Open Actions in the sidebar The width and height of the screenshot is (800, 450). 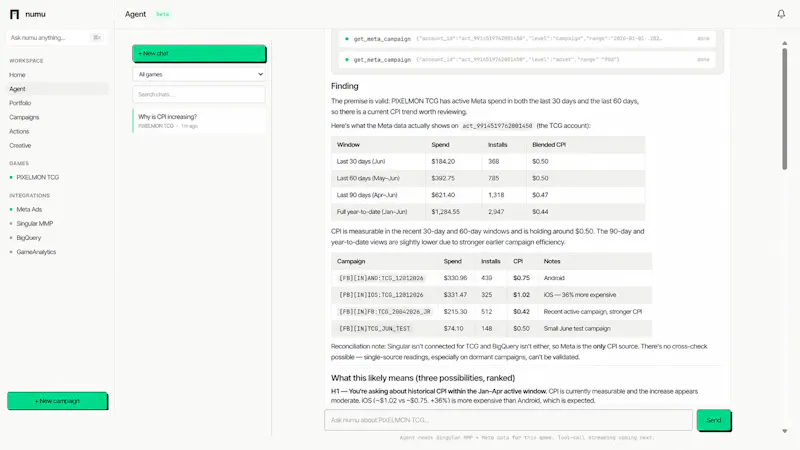[19, 132]
